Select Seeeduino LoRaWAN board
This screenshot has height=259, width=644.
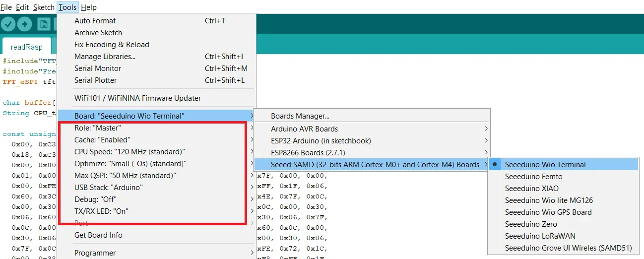point(564,236)
